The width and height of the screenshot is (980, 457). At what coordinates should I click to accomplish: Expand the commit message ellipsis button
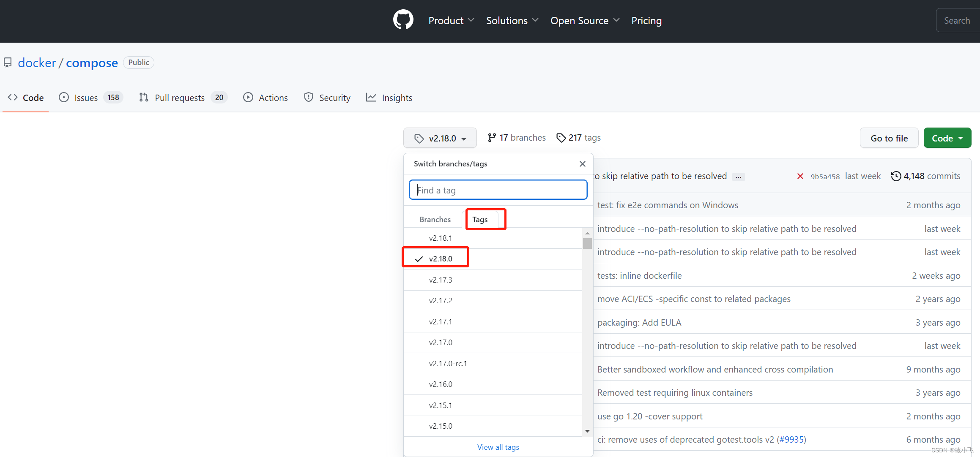coord(738,177)
